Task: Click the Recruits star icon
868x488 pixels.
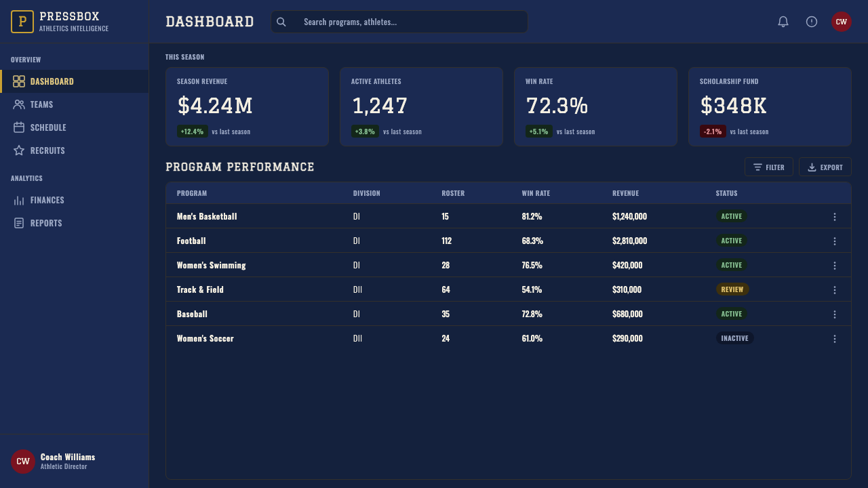Action: [19, 150]
